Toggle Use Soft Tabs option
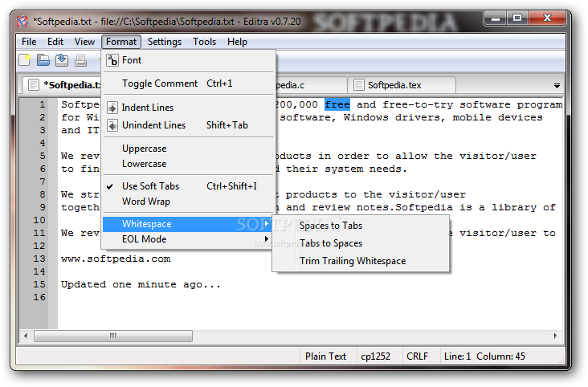This screenshot has width=588, height=387. [x=189, y=186]
